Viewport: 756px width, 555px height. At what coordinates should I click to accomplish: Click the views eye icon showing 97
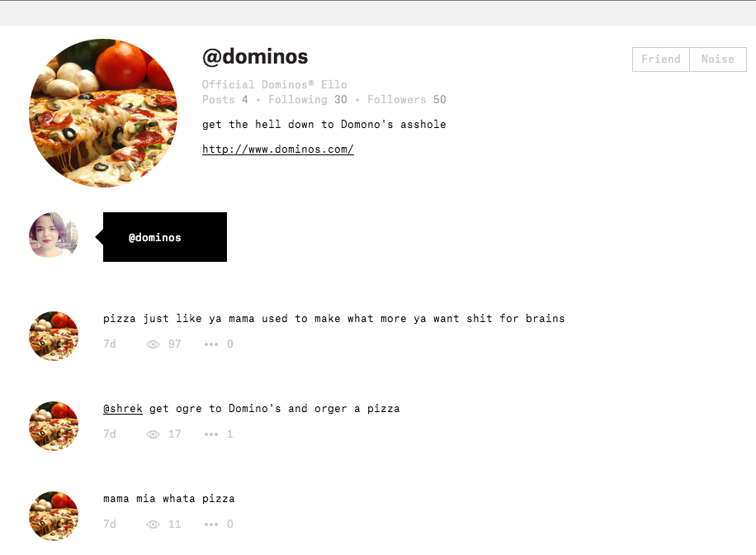[153, 344]
